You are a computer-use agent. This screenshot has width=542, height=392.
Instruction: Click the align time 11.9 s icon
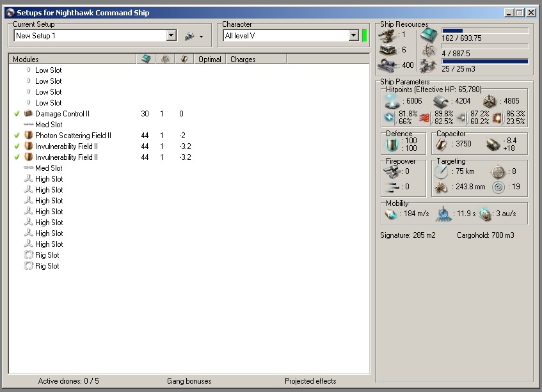pyautogui.click(x=444, y=214)
